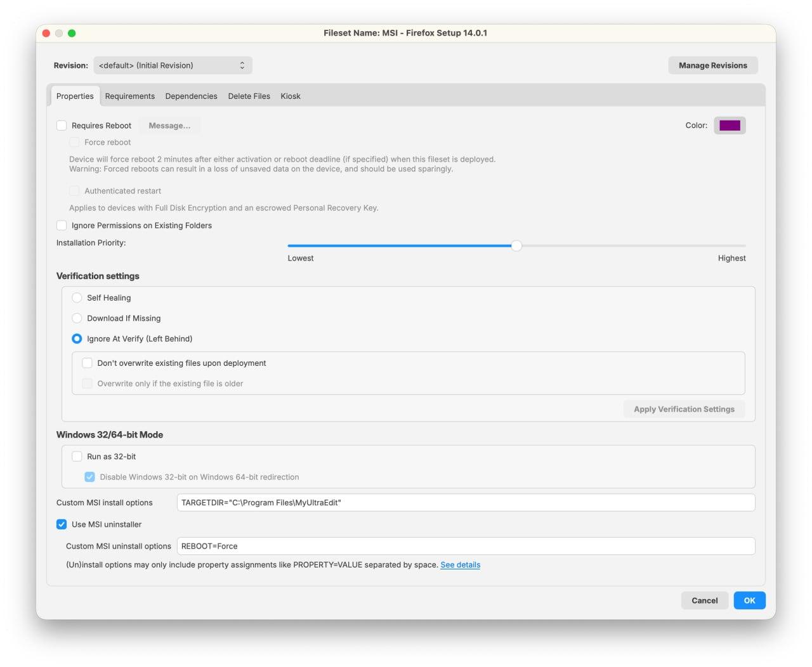Screen dimensions: 812x667
Task: Choose the Download If Missing option
Action: [x=77, y=318]
